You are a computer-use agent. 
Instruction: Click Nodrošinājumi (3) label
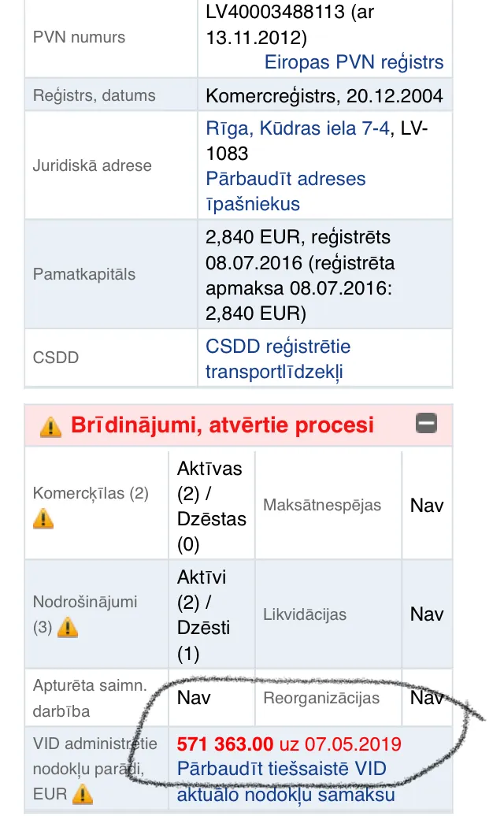point(85,614)
